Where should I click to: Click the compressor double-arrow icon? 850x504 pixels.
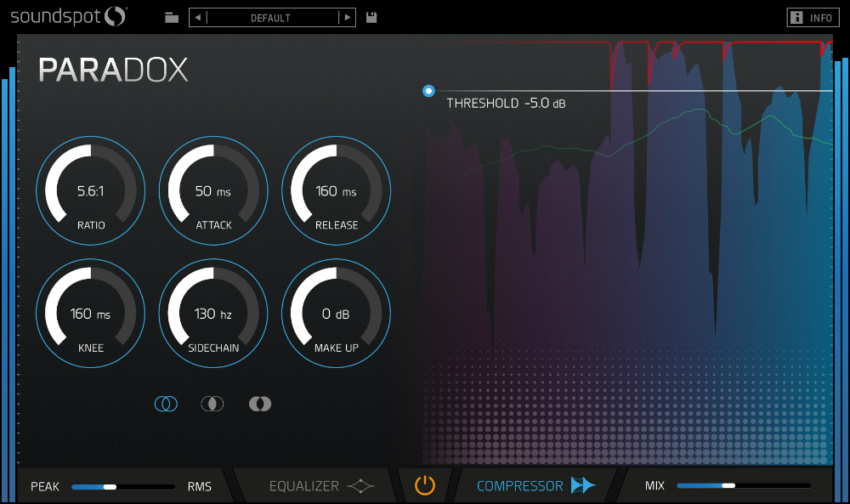(583, 485)
